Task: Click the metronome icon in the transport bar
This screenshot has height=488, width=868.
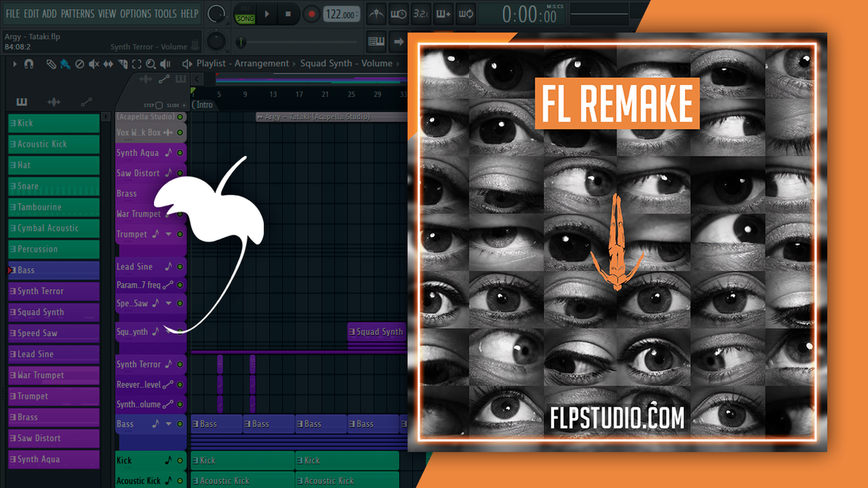Action: pos(375,13)
